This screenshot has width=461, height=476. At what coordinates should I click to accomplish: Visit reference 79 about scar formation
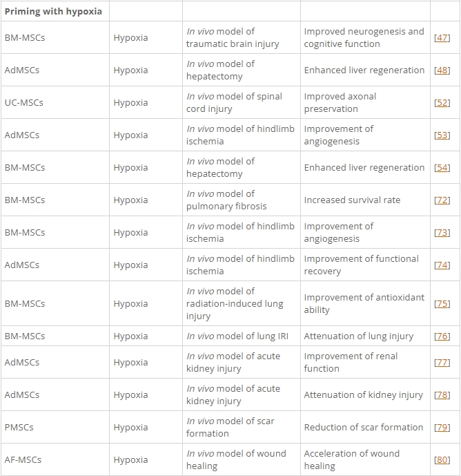[x=442, y=427]
